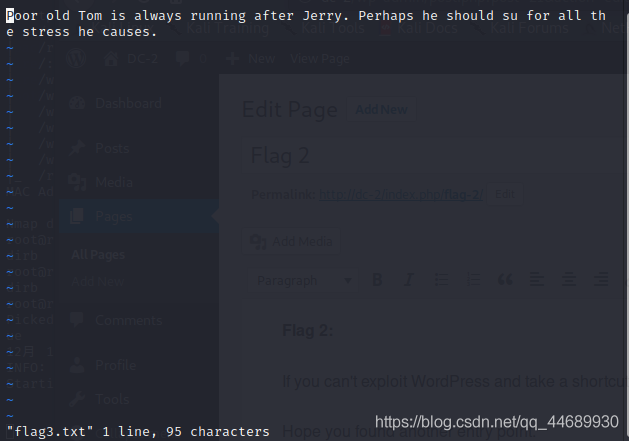This screenshot has width=629, height=441.
Task: Align text right in the editor toolbar
Action: tap(601, 280)
